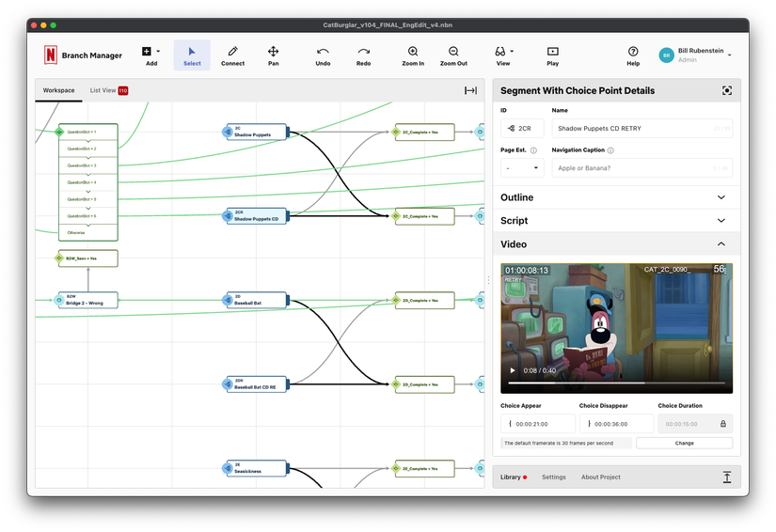Seek on the video progress bar
This screenshot has height=532, width=776.
(x=617, y=383)
